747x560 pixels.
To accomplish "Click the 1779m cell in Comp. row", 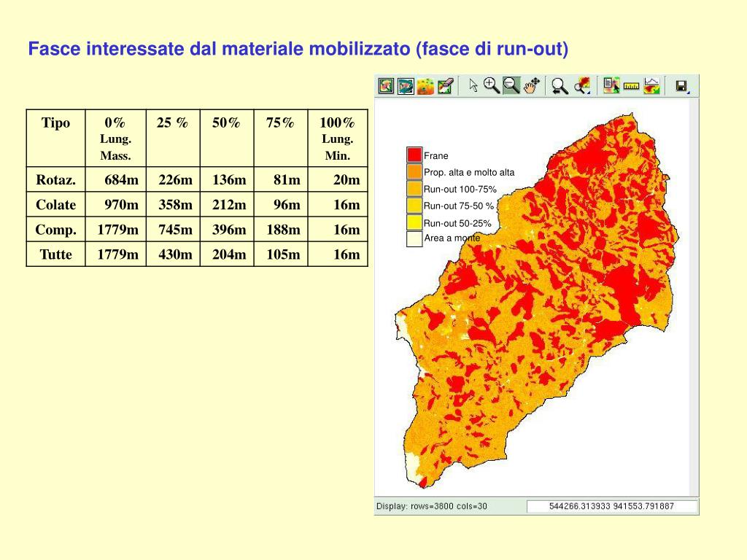I will [116, 230].
